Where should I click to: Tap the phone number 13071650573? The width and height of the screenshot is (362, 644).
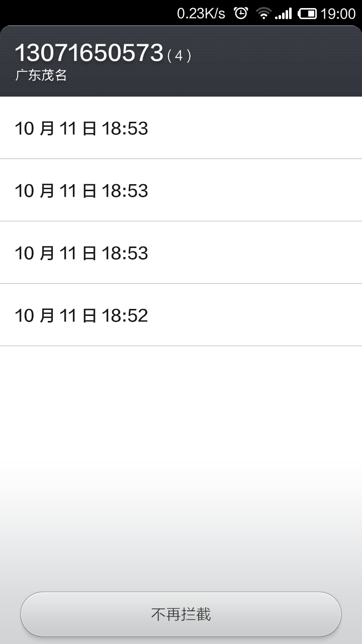coord(89,53)
